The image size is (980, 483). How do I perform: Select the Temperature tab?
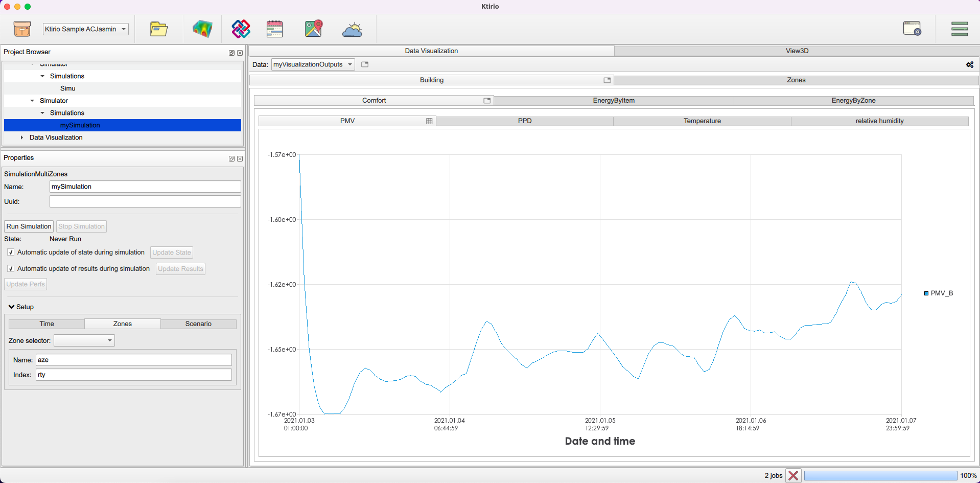click(702, 121)
